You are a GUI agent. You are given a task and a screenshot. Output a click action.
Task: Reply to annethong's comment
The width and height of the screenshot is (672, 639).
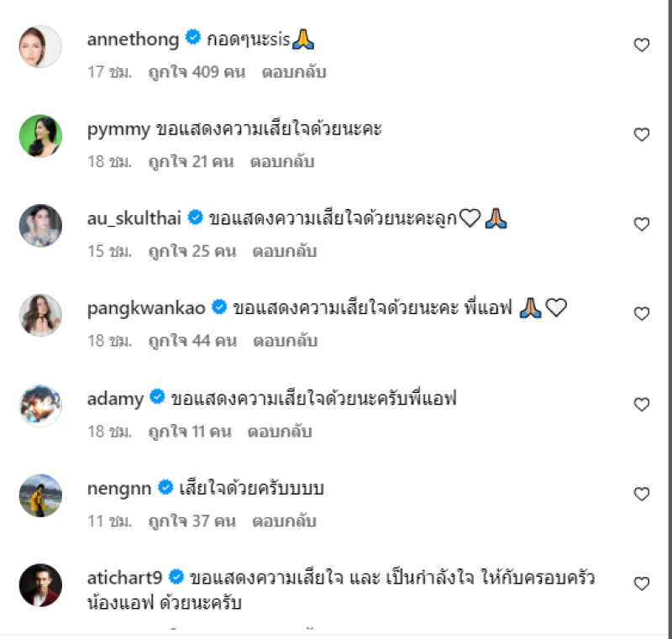pos(294,72)
